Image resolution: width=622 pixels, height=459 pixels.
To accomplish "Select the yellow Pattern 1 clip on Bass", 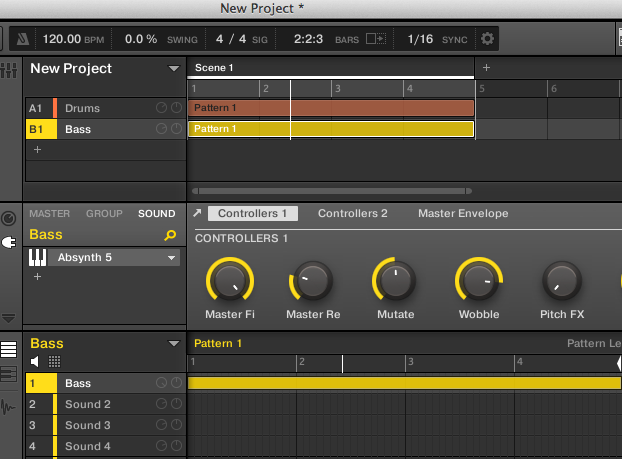I will pos(331,129).
